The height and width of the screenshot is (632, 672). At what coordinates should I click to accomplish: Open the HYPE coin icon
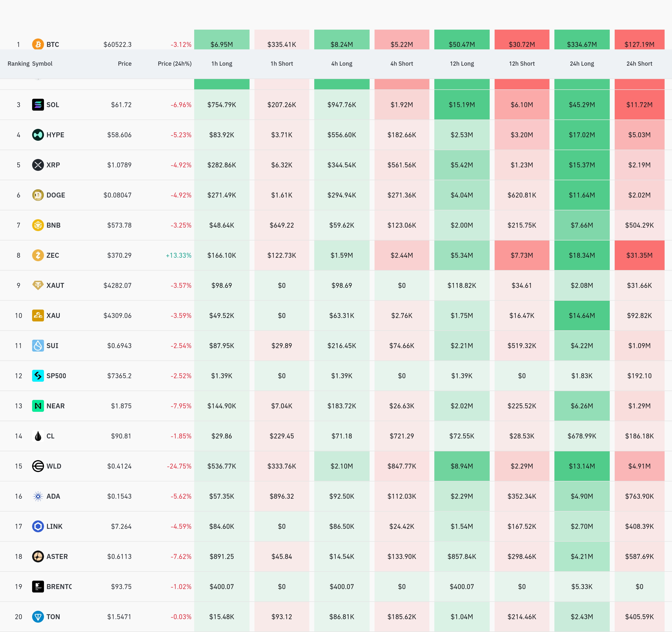pyautogui.click(x=38, y=135)
